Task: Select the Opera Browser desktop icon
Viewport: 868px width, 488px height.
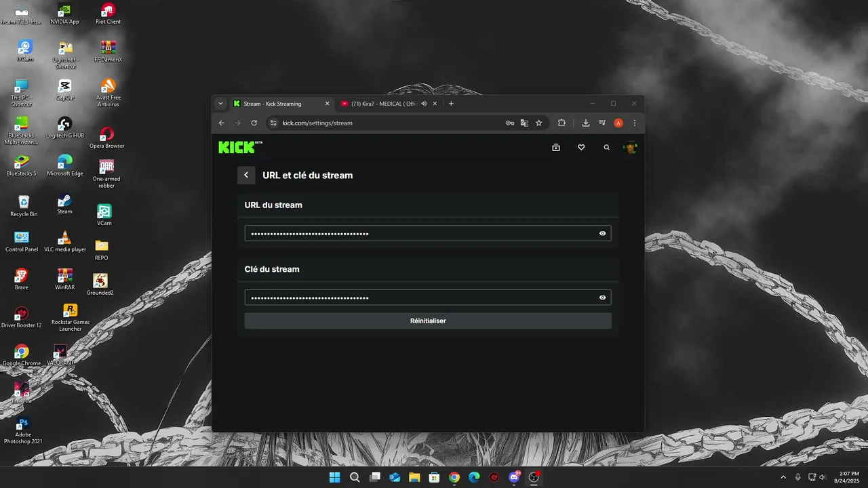Action: 107,138
